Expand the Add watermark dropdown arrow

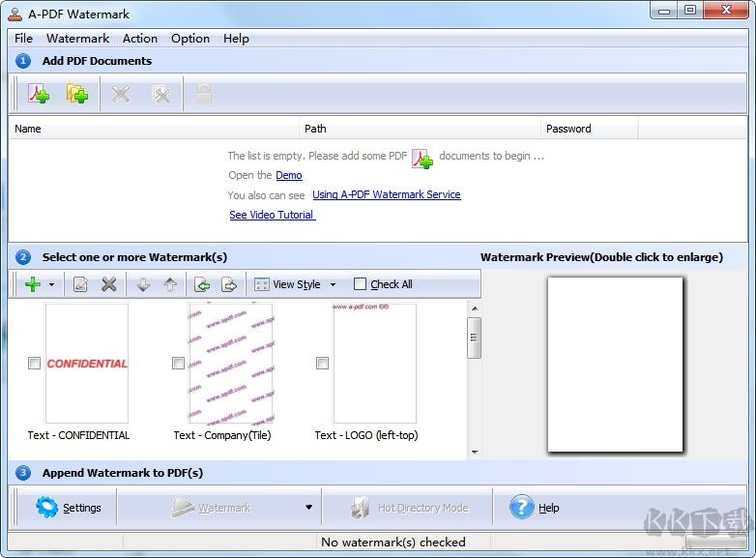51,284
